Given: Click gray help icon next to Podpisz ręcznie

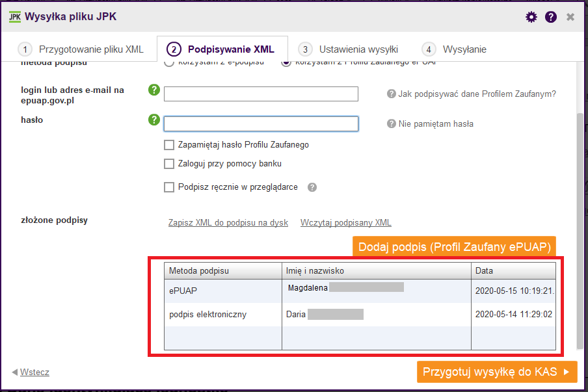Looking at the screenshot, I should [312, 187].
